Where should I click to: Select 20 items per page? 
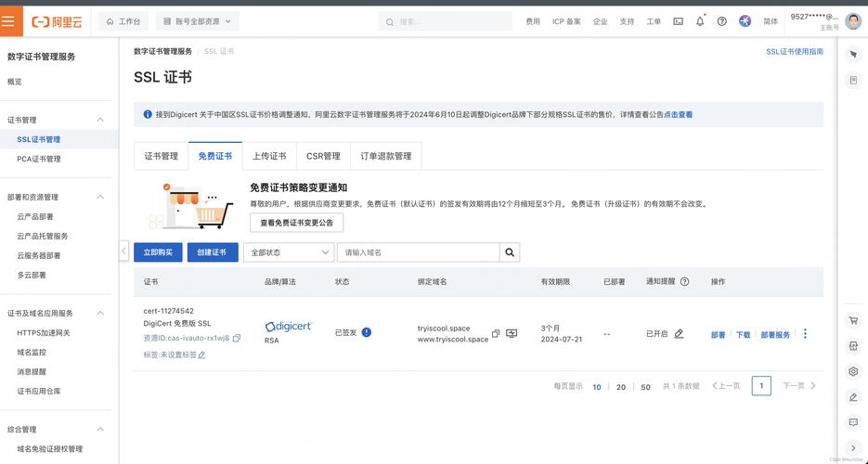pyautogui.click(x=621, y=387)
